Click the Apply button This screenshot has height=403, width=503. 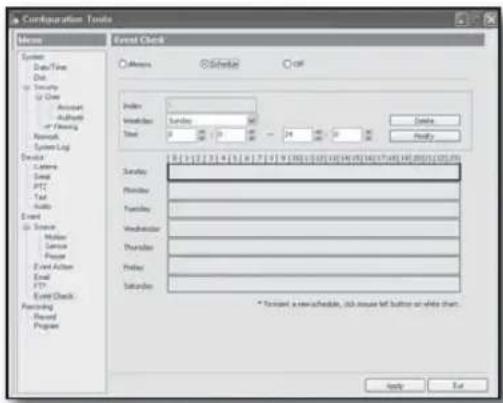click(x=395, y=386)
